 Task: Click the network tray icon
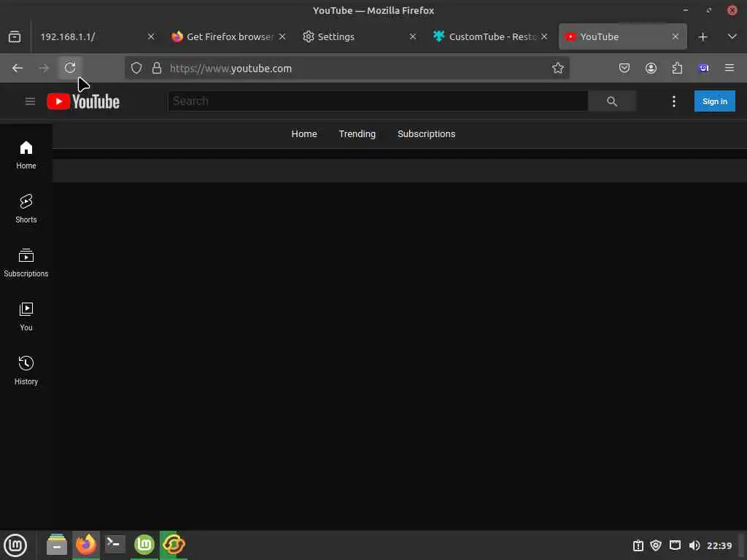[675, 545]
